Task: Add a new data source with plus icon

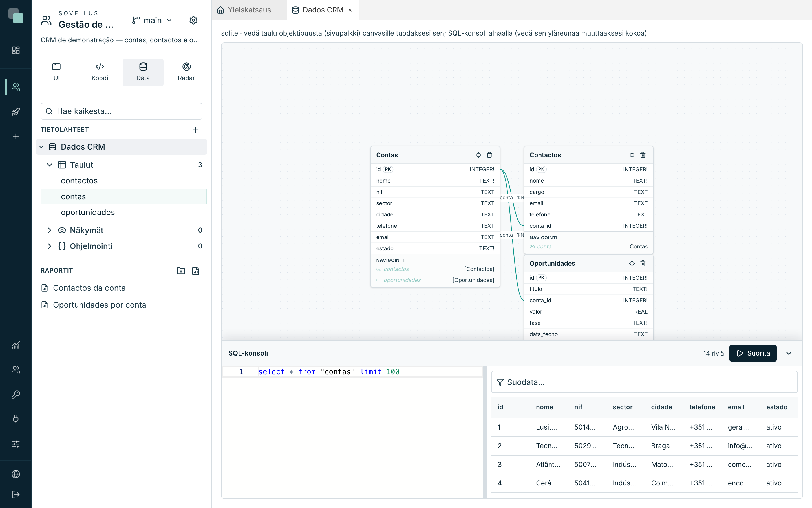Action: [196, 130]
